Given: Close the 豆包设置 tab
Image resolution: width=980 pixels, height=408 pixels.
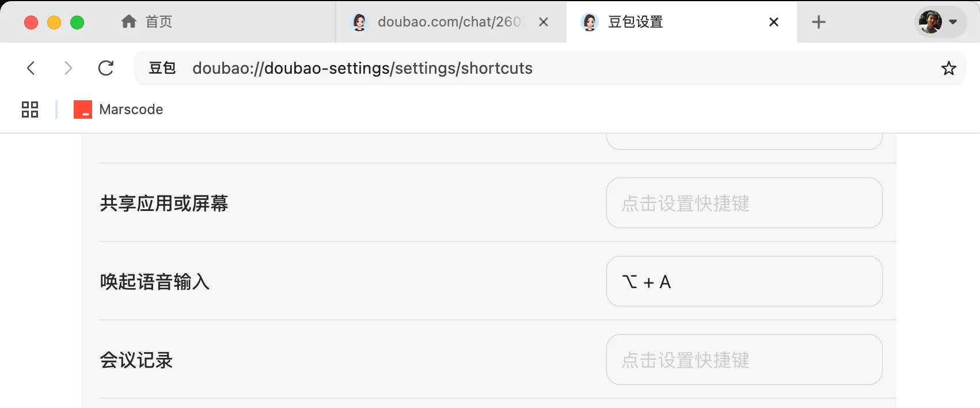Looking at the screenshot, I should pos(774,22).
